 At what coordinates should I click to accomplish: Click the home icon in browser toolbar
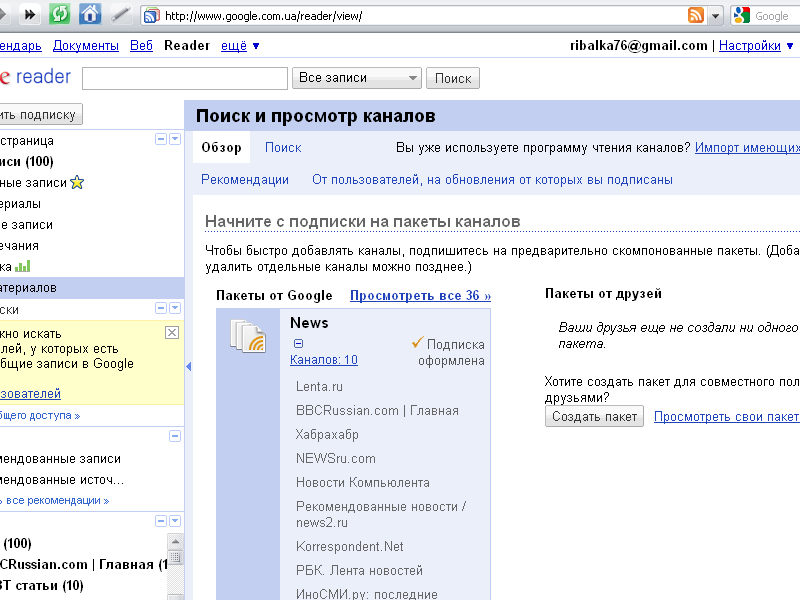click(90, 14)
